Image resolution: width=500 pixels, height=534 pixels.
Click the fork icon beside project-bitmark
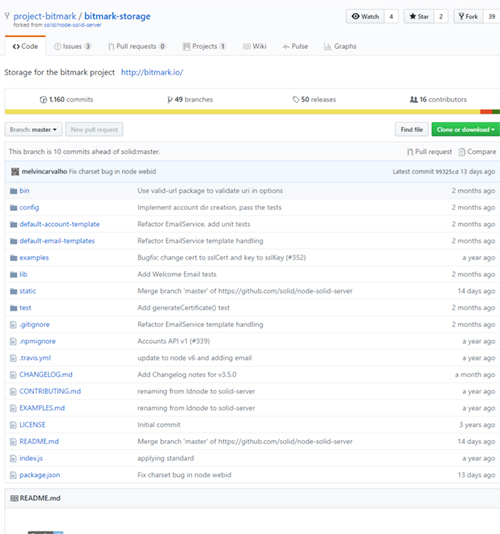click(7, 16)
